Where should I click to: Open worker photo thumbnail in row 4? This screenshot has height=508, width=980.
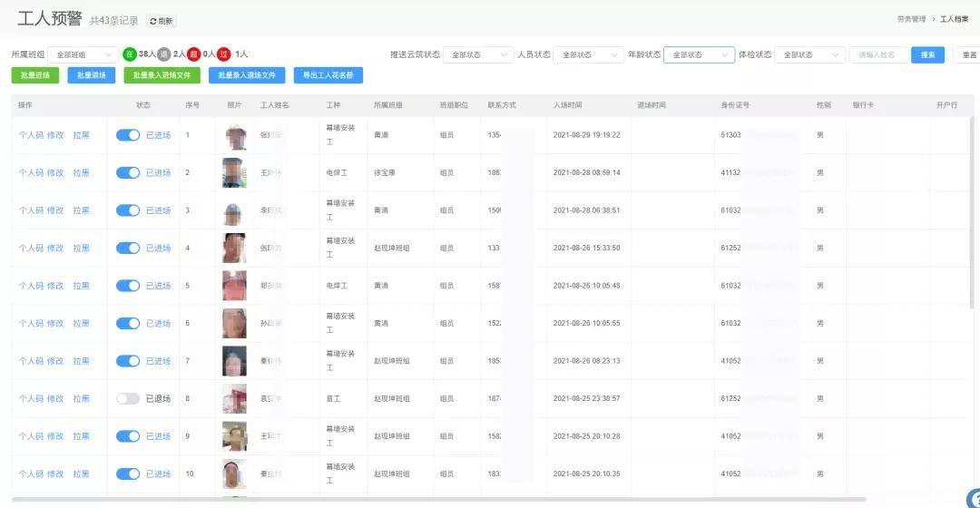[x=234, y=248]
